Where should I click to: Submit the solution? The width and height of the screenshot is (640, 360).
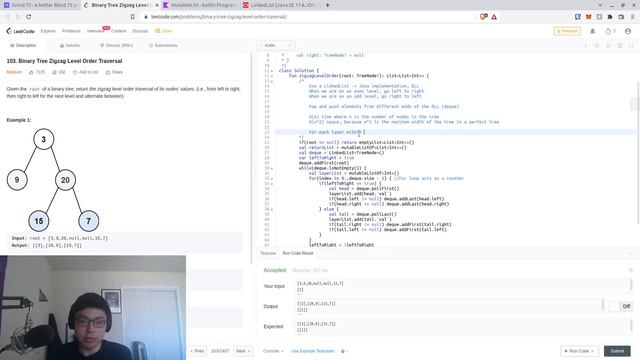[617, 351]
